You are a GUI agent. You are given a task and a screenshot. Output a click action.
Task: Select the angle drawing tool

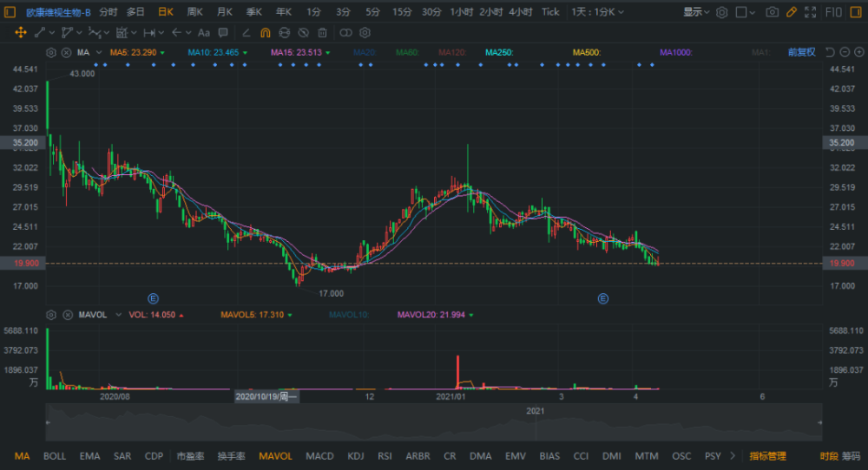click(247, 33)
